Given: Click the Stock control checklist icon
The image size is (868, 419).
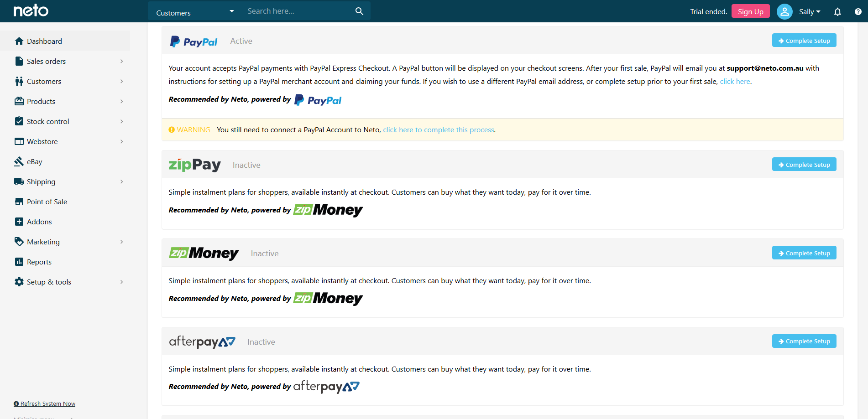Looking at the screenshot, I should [19, 121].
